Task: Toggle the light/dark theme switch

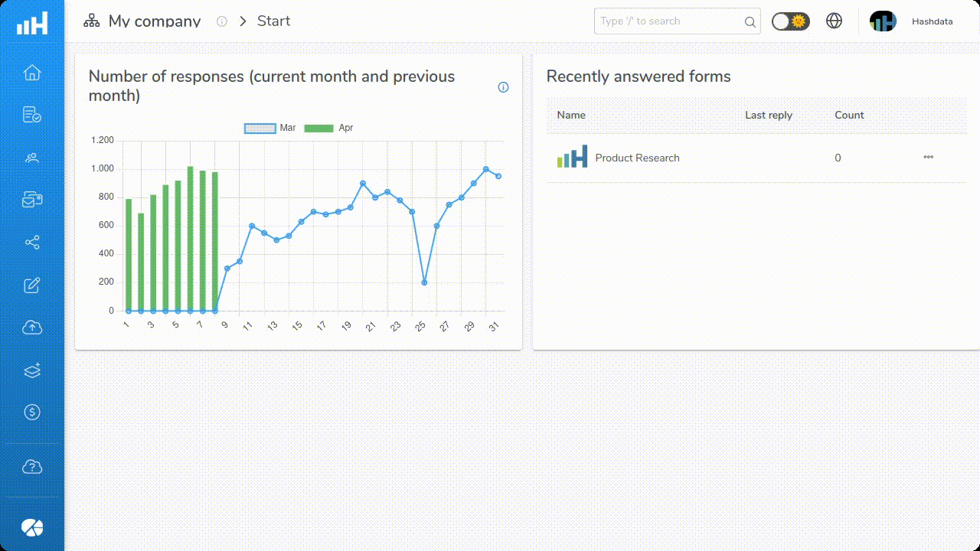Action: click(790, 21)
